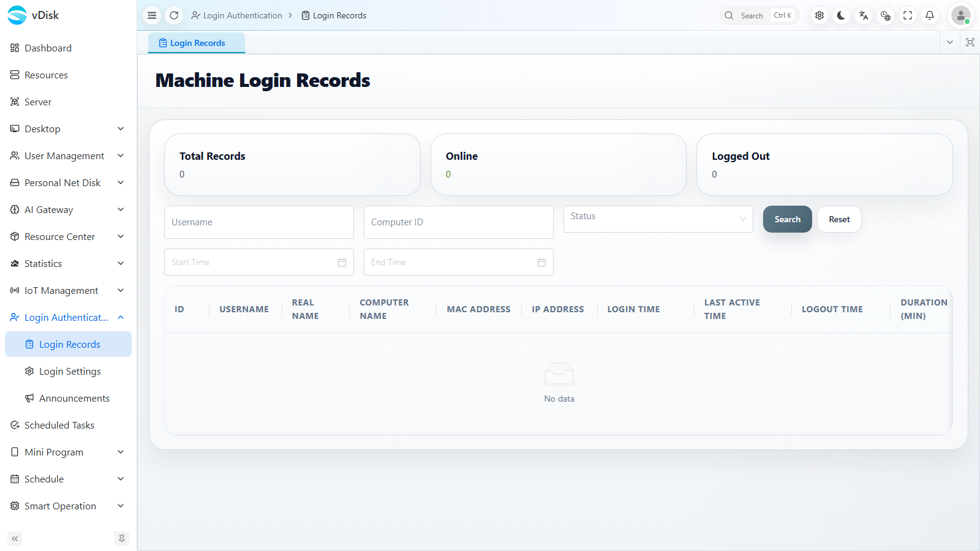The height and width of the screenshot is (551, 980).
Task: Select Login Records sidebar item
Action: click(x=68, y=344)
